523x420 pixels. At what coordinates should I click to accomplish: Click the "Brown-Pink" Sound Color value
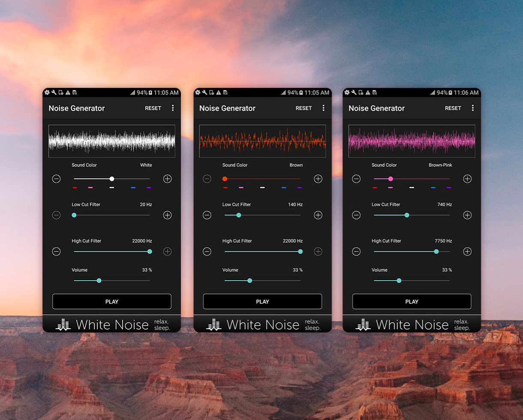click(x=440, y=165)
